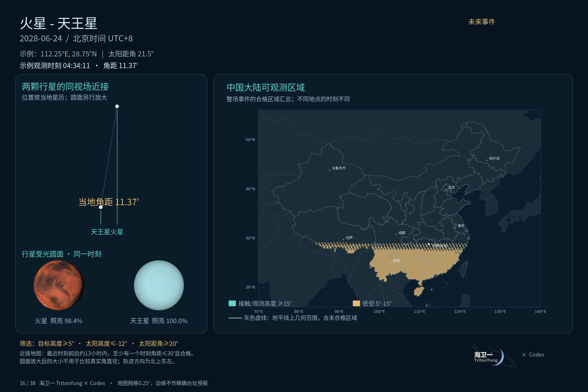
Task: Click the title 火星 - 天王星
Action: click(x=58, y=24)
